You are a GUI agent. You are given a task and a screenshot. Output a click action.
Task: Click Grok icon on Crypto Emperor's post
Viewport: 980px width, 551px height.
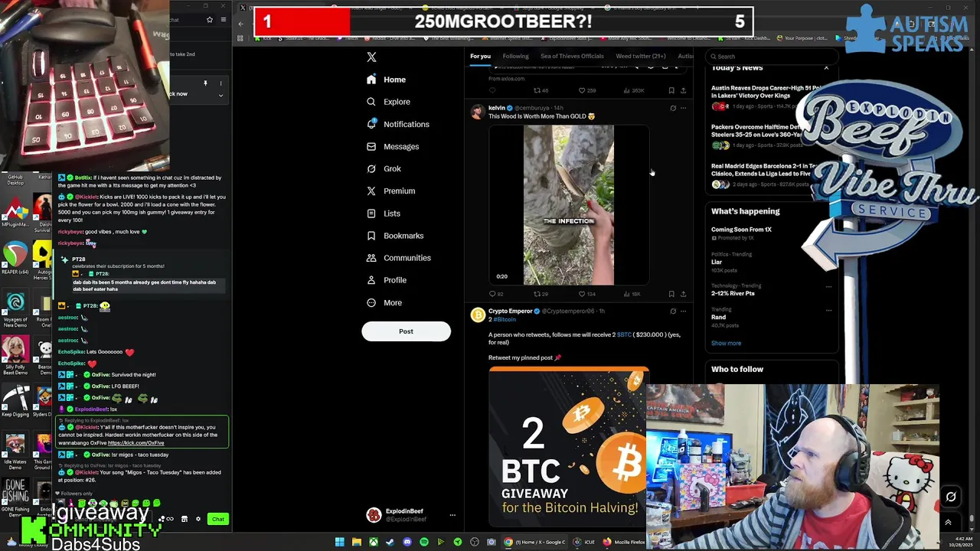click(673, 311)
